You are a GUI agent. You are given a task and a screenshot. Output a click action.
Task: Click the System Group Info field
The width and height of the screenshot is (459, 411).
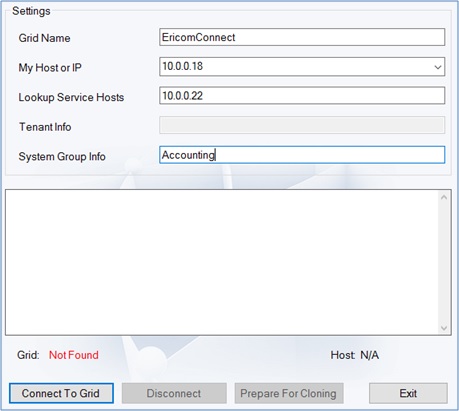(x=302, y=155)
